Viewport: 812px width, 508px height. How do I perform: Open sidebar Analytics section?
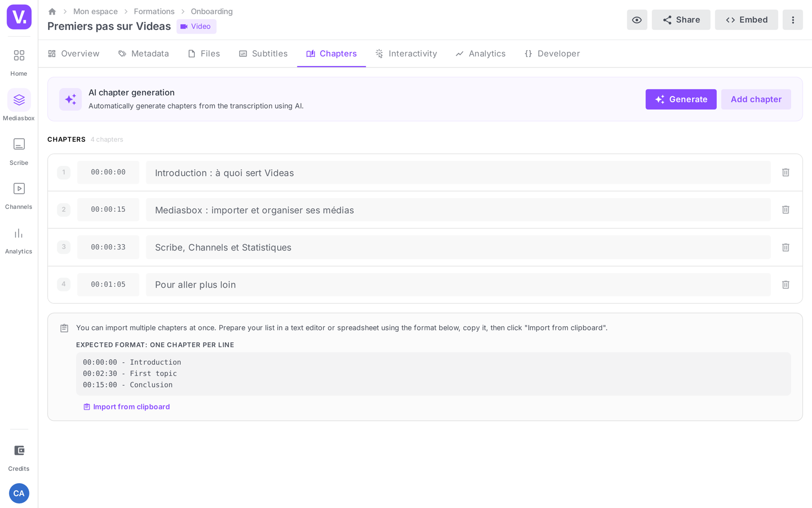pos(19,241)
